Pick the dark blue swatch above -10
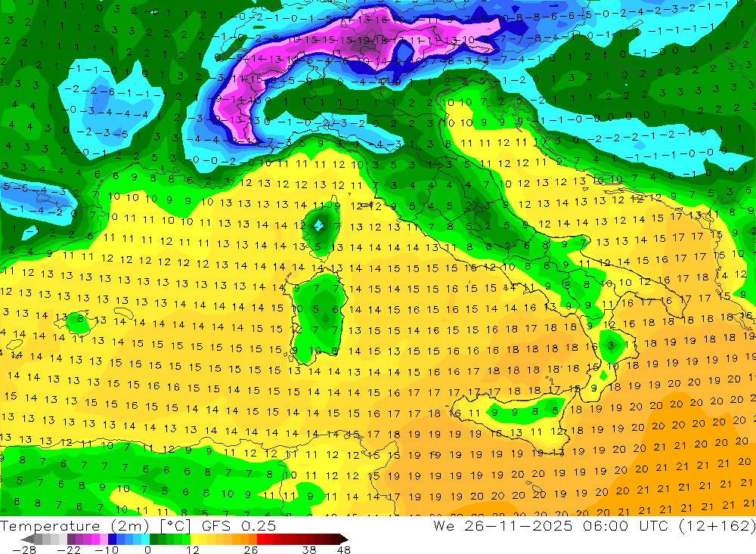This screenshot has height=554, width=756. [112, 539]
